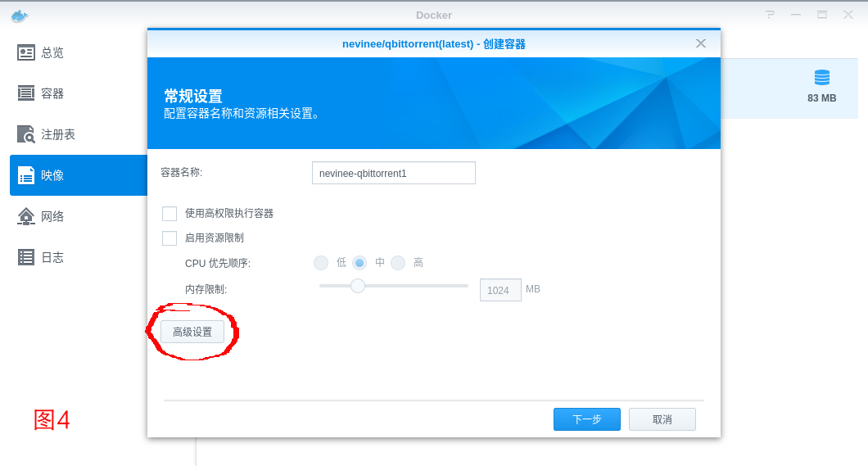This screenshot has height=466, width=868.
Task: Select CPU priority 中 radio button
Action: [x=359, y=263]
